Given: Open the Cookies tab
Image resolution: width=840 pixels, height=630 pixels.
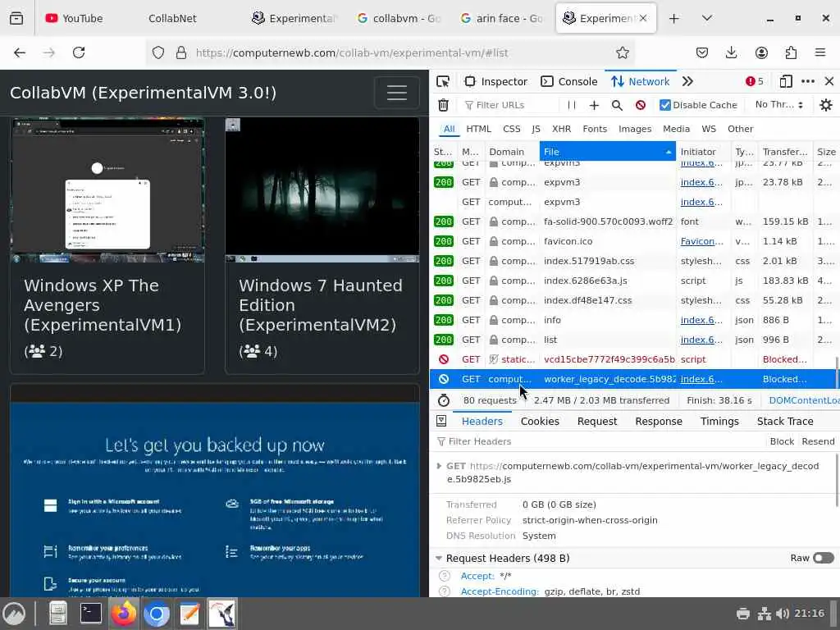Looking at the screenshot, I should (540, 421).
